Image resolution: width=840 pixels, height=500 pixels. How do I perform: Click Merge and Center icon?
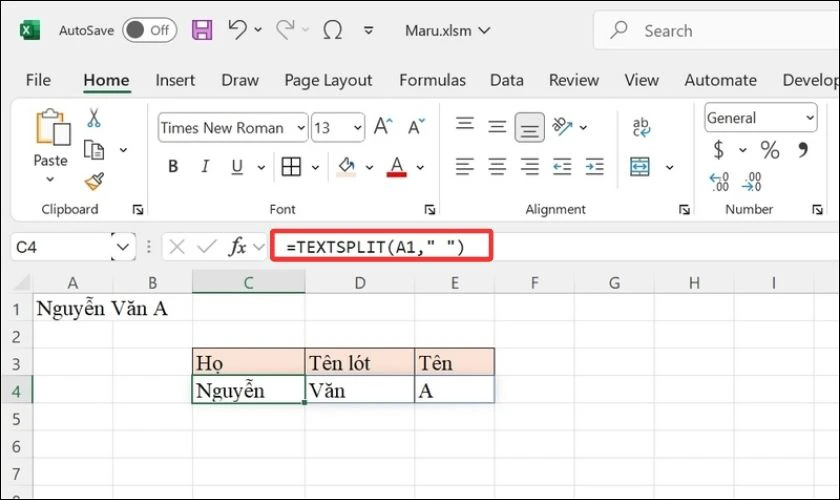[x=640, y=167]
